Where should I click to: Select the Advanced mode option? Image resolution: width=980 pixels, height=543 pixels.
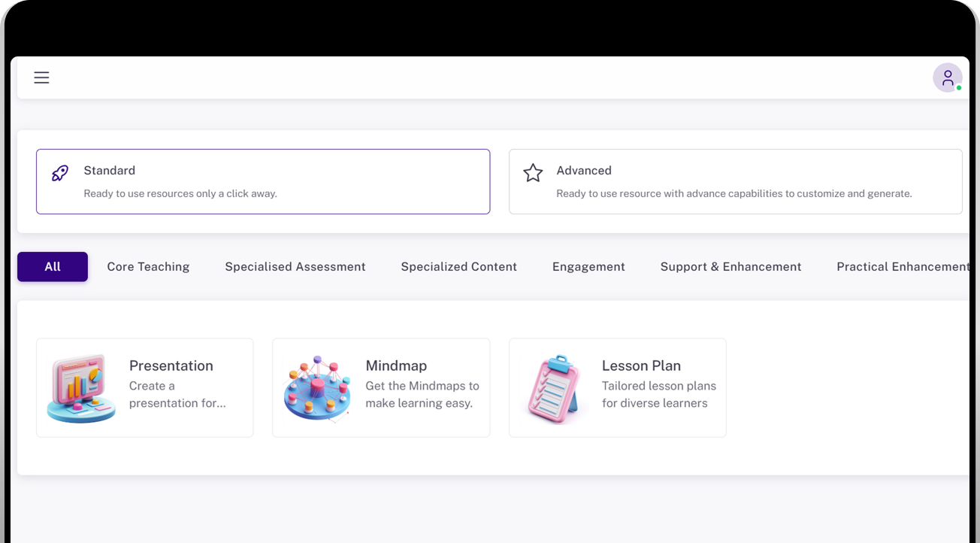[x=736, y=181]
